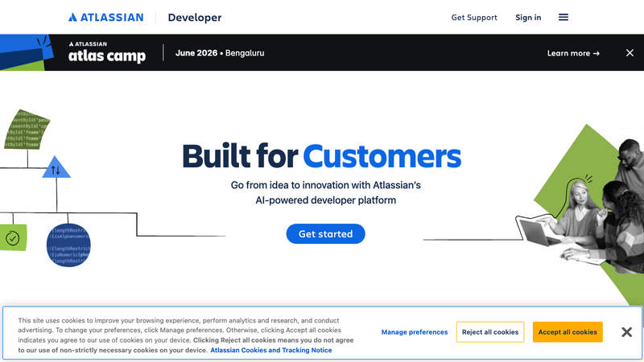Close the cookie consent banner
The image size is (644, 362).
(x=626, y=332)
